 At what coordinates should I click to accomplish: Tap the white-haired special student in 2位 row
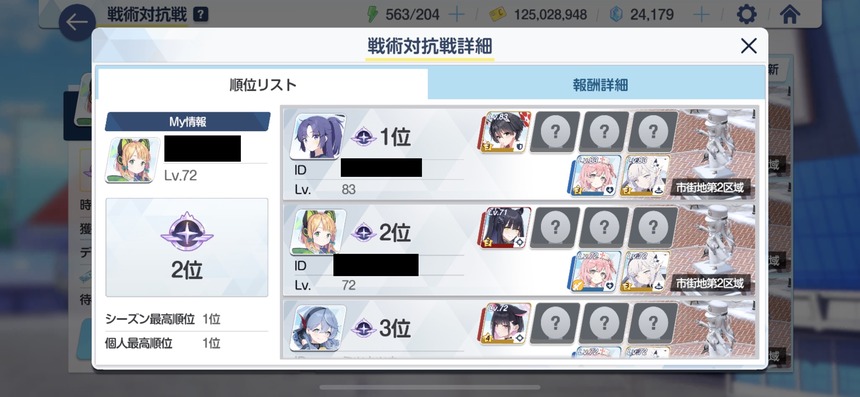point(646,271)
